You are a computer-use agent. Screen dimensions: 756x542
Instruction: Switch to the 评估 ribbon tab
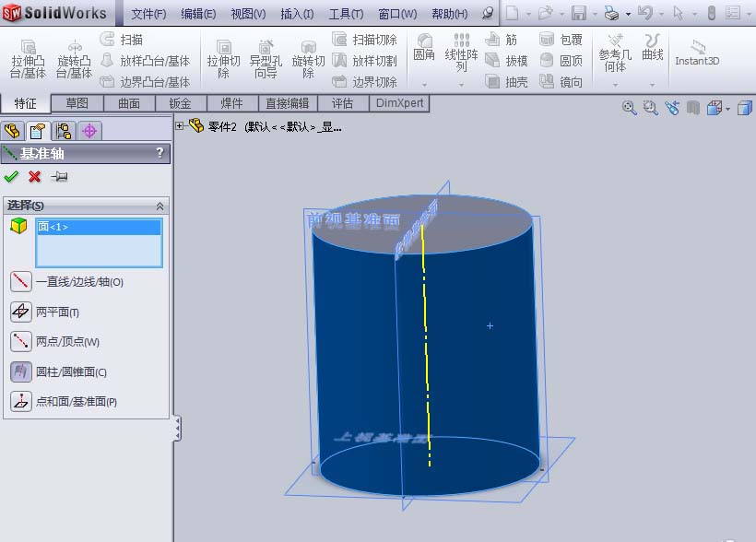pos(342,103)
